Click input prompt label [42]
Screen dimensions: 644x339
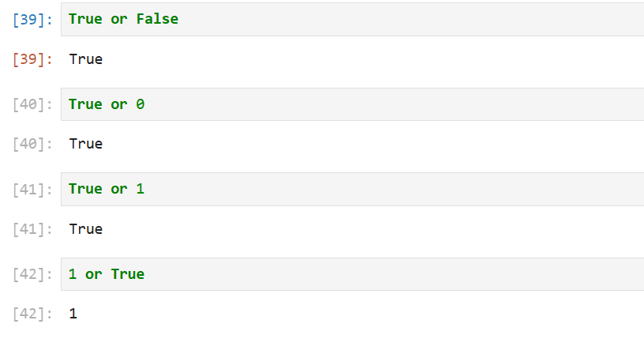pos(32,274)
